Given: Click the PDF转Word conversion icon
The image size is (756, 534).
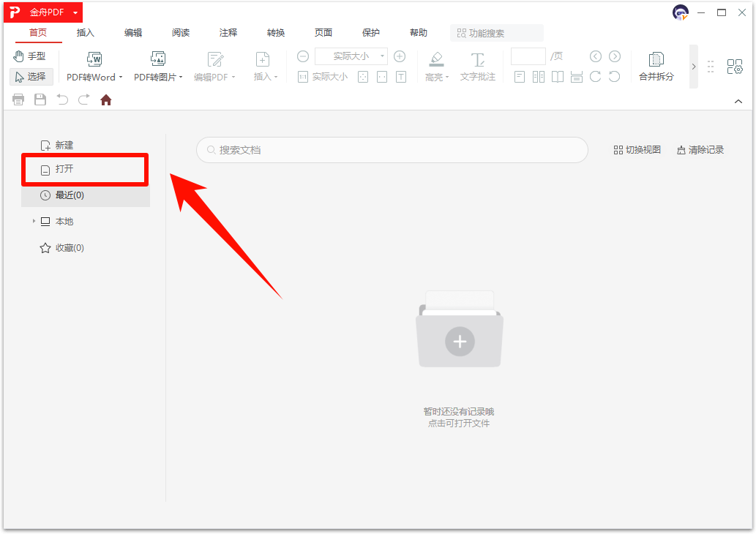Looking at the screenshot, I should (x=94, y=60).
